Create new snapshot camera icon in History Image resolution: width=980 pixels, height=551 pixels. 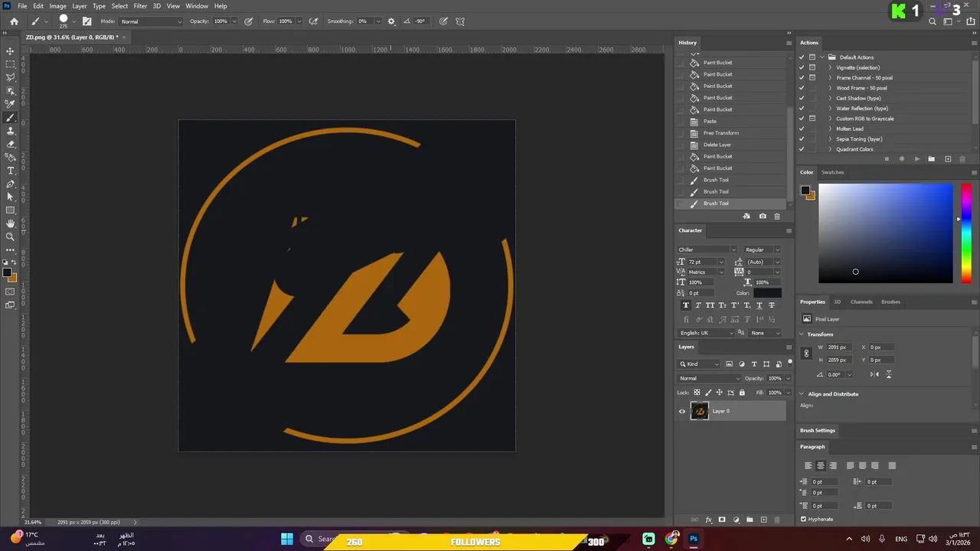point(763,217)
